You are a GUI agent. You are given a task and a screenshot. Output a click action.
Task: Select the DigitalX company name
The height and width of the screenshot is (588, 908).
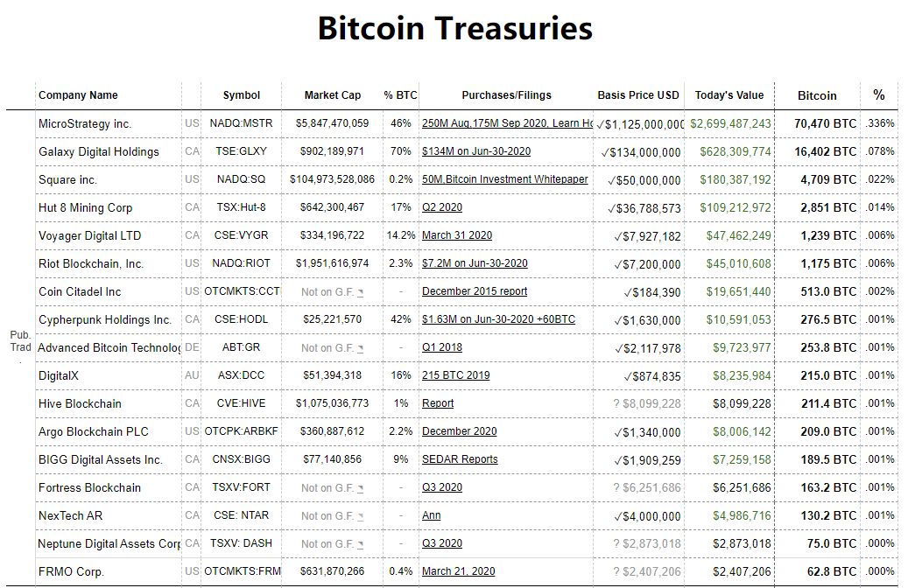coord(59,375)
